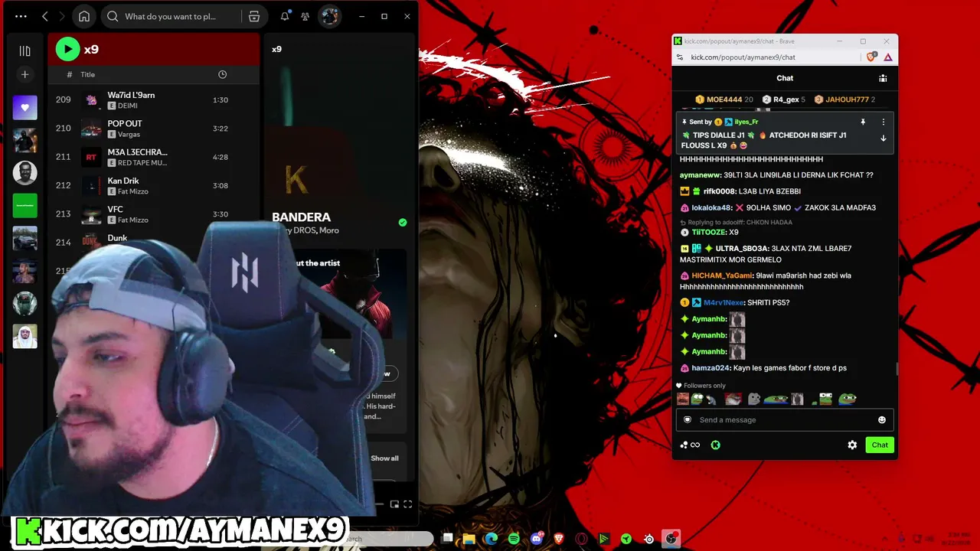Open artist Vargas from track 210
The height and width of the screenshot is (551, 980).
pyautogui.click(x=129, y=134)
